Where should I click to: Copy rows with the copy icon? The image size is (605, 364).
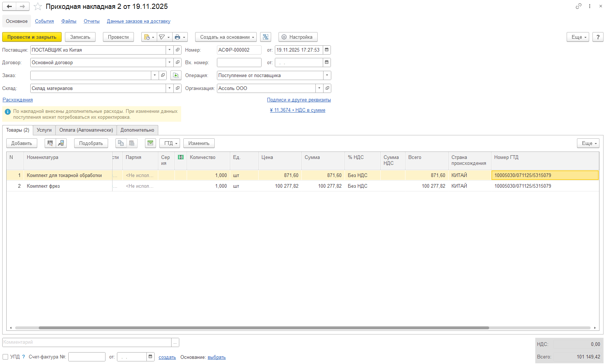click(x=121, y=143)
